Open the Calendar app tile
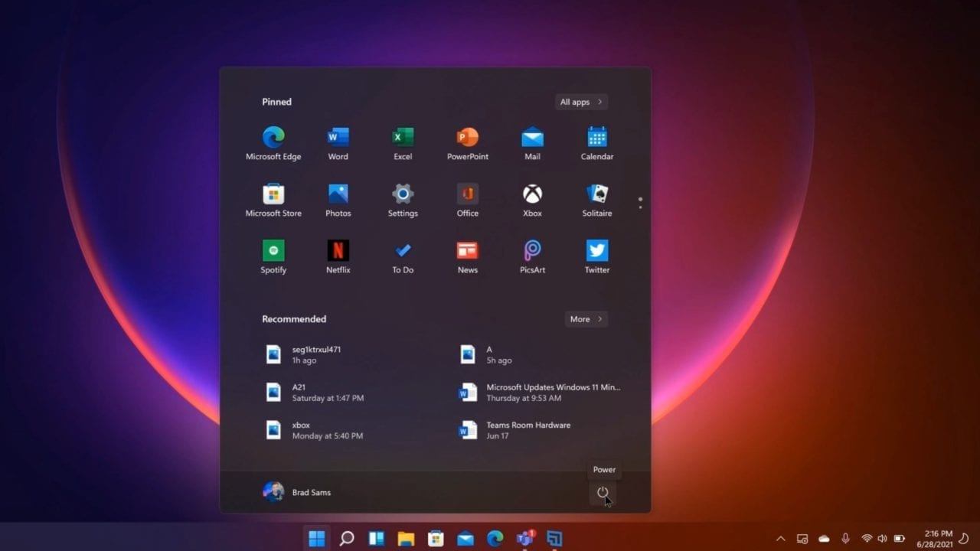The image size is (980, 551). 597,143
